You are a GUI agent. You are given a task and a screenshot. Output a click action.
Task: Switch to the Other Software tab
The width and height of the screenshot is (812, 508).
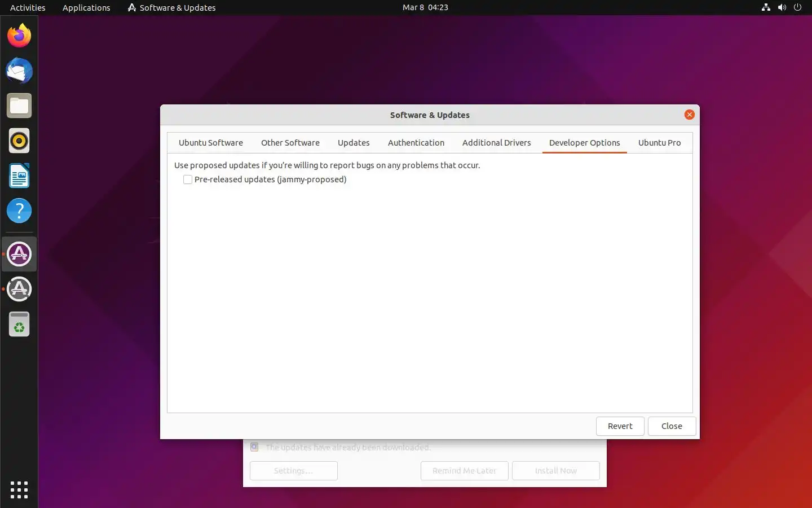[290, 143]
